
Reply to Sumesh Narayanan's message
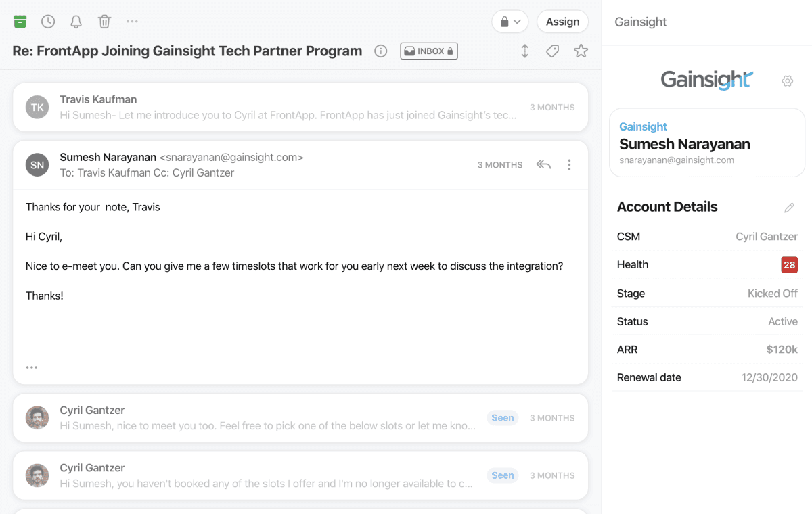[x=543, y=164]
